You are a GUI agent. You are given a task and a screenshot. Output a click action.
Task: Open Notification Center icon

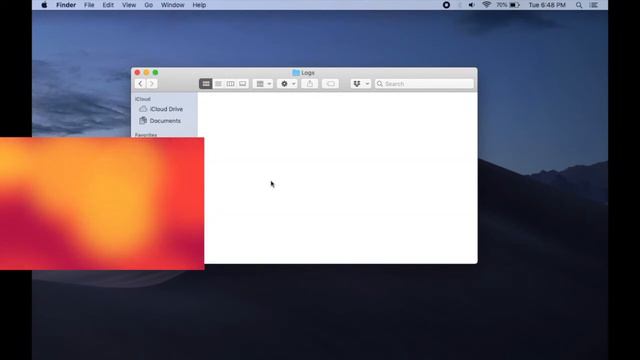click(594, 5)
